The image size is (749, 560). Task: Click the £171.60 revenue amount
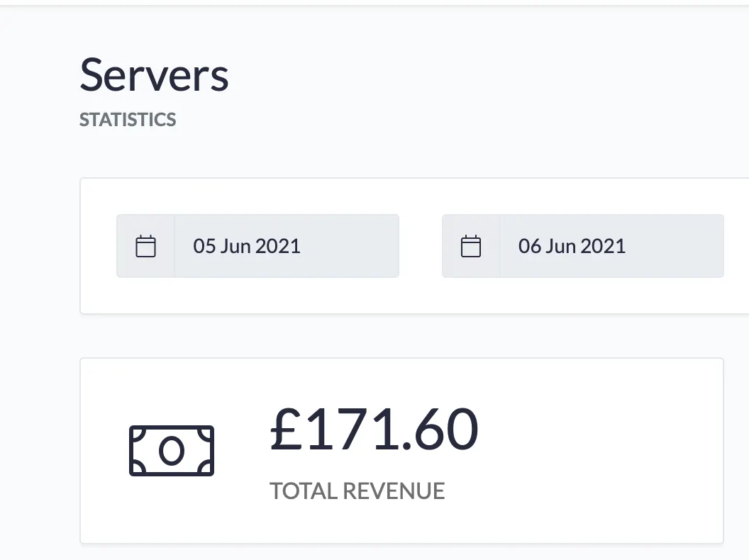point(374,429)
